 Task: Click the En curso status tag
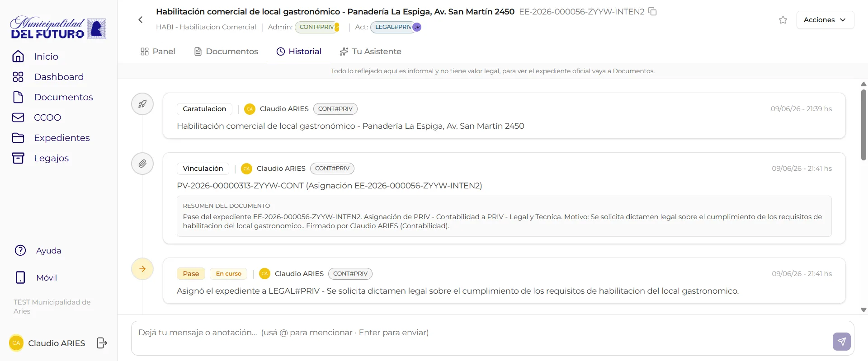[x=229, y=274]
